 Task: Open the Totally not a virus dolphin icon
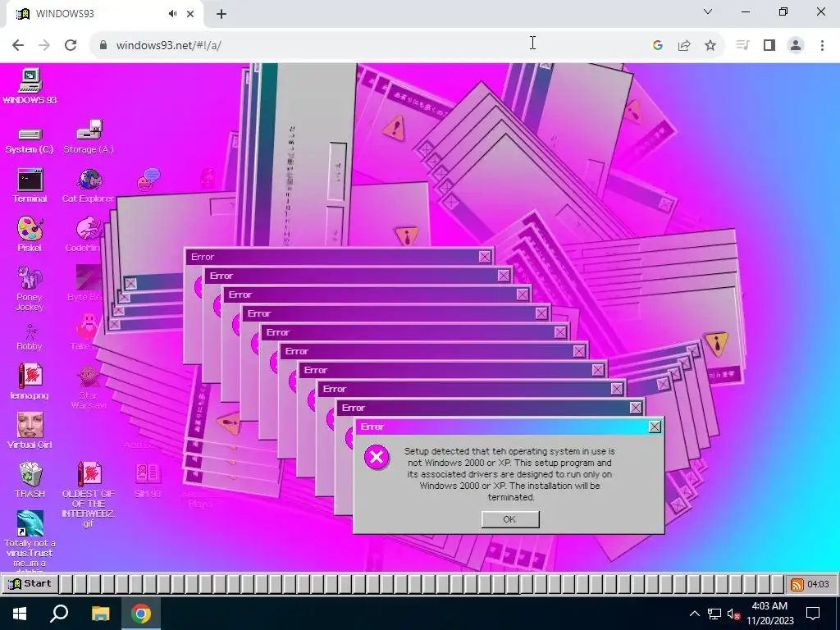[x=30, y=540]
